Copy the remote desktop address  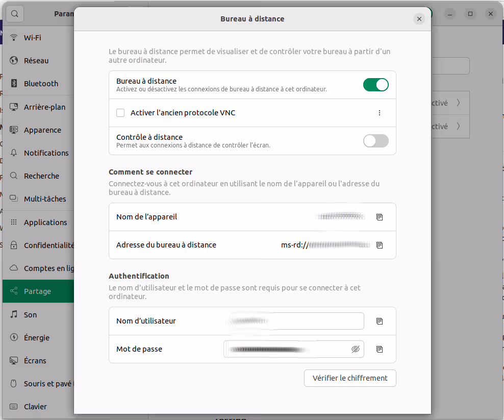point(379,245)
